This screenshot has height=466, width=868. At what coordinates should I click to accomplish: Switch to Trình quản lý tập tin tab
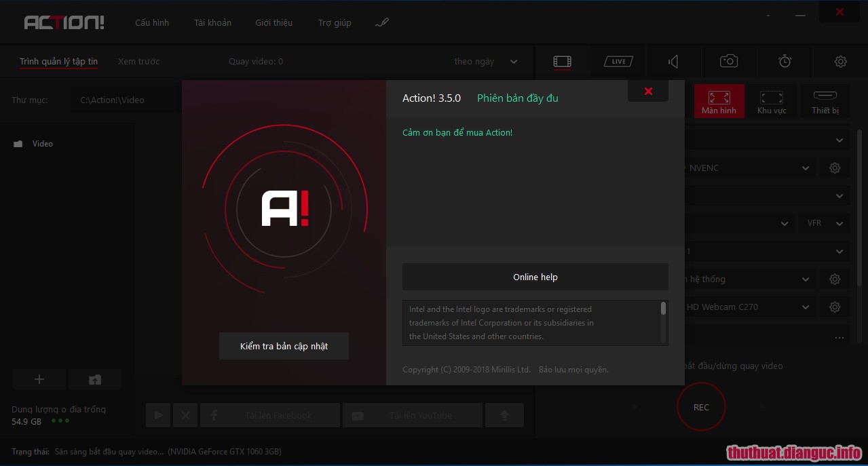tap(58, 61)
